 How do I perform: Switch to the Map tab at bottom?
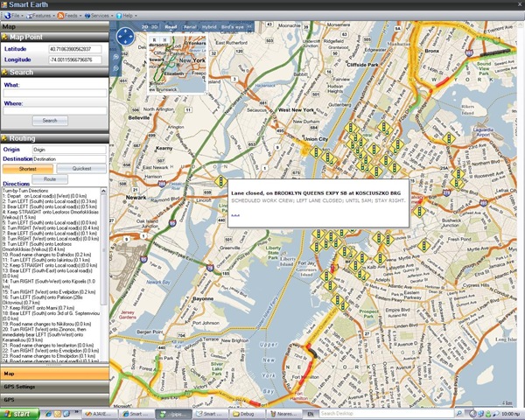coord(54,374)
